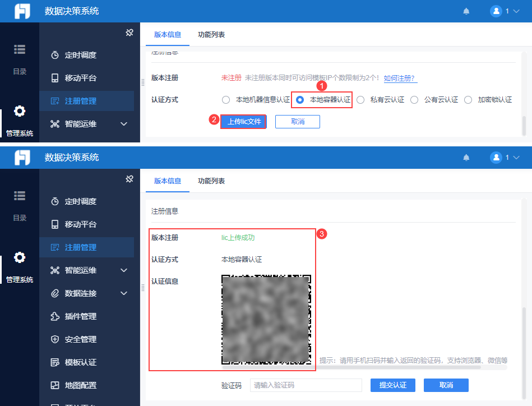Click the notification bell in the top screenshot header

pyautogui.click(x=466, y=11)
